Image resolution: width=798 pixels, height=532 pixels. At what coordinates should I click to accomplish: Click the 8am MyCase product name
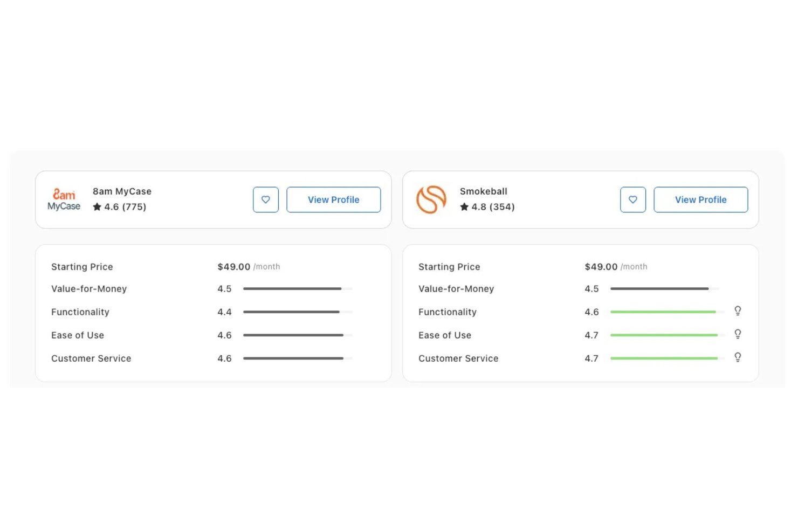click(122, 191)
